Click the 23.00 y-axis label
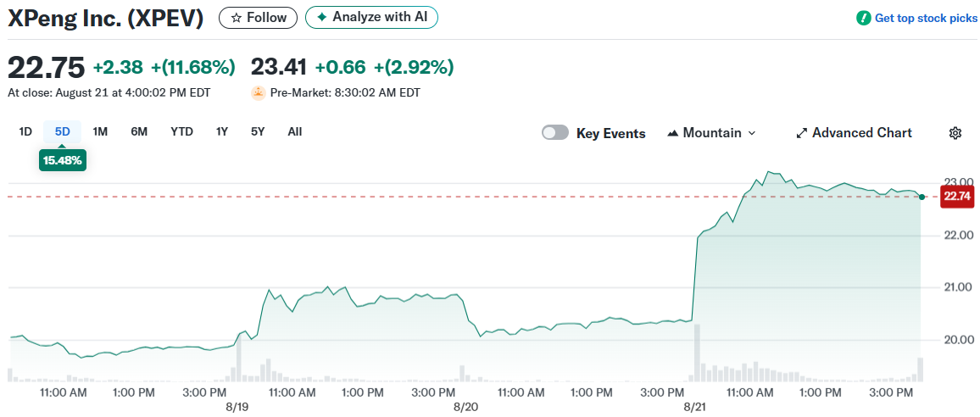 (959, 182)
